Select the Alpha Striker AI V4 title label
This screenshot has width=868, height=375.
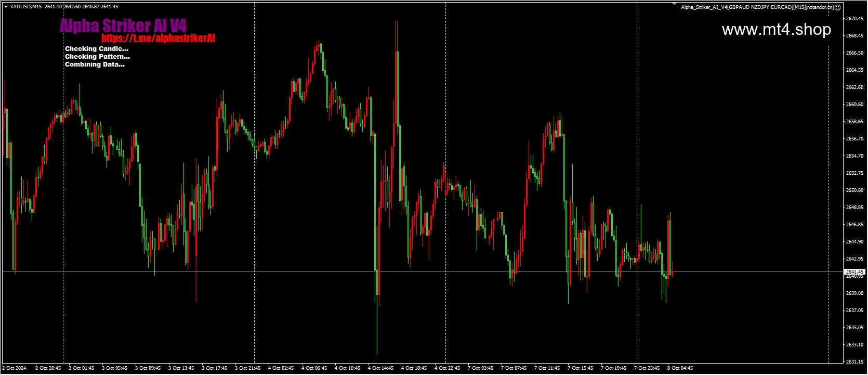(x=123, y=25)
